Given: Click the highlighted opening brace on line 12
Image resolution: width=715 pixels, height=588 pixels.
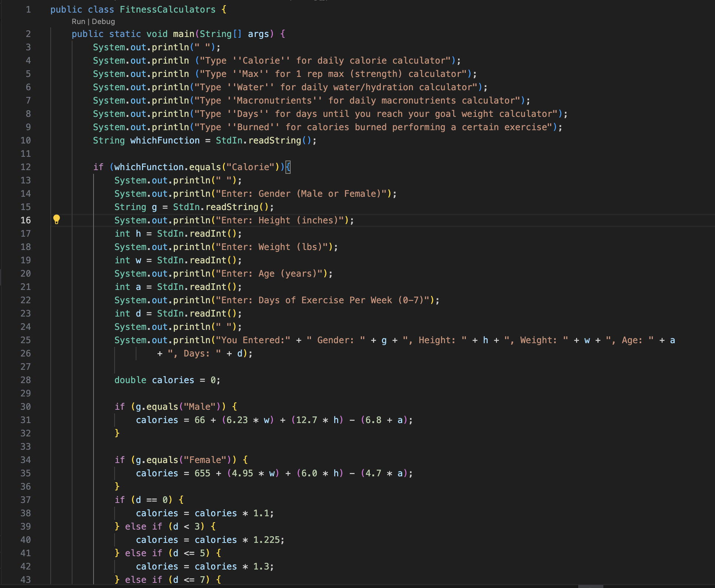Looking at the screenshot, I should pyautogui.click(x=288, y=167).
